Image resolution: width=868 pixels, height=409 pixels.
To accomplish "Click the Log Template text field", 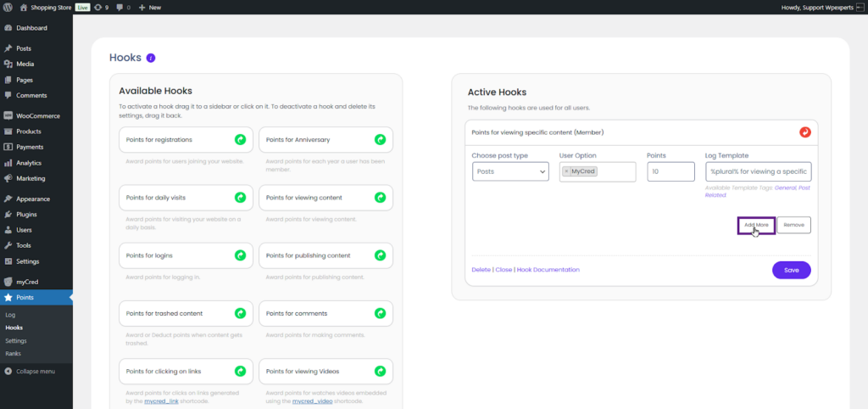I will (x=758, y=171).
